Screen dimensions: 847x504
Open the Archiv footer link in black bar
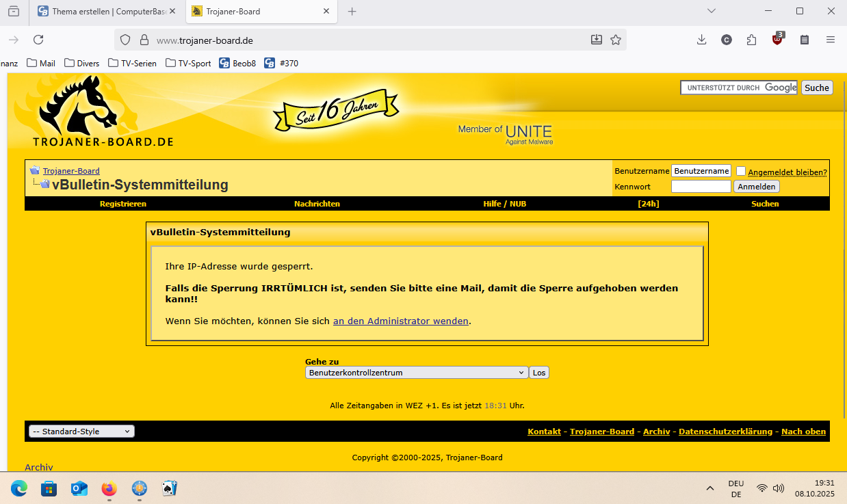click(657, 432)
